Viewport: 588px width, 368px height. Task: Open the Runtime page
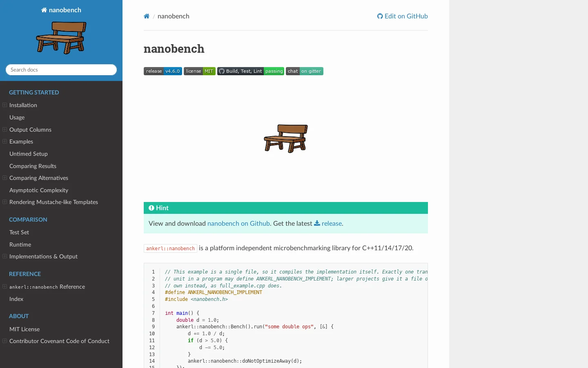pos(20,245)
